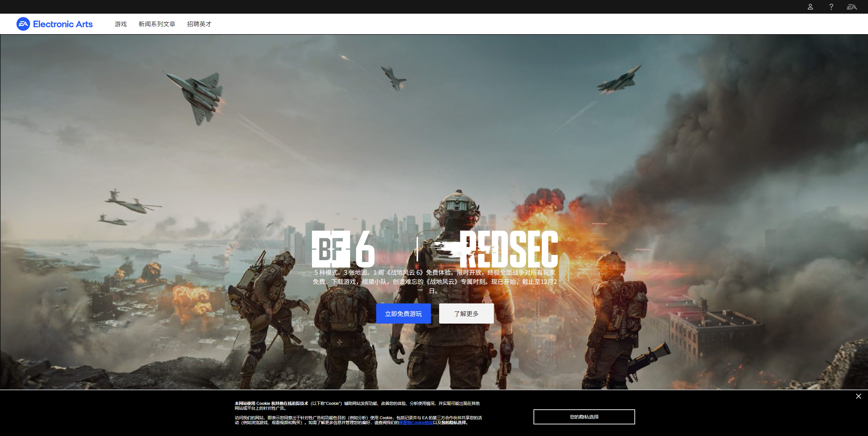Dismiss the cookie banner with the X icon
The height and width of the screenshot is (436, 868).
859,396
